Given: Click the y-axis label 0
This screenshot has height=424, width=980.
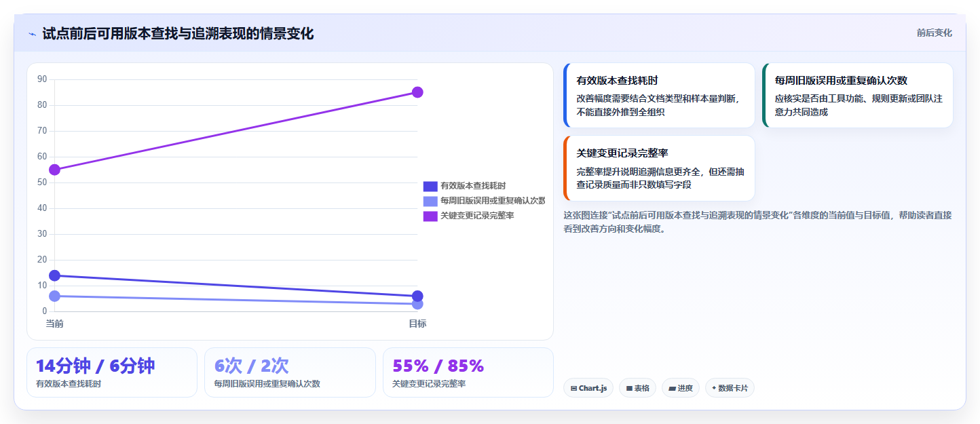Looking at the screenshot, I should click(45, 311).
